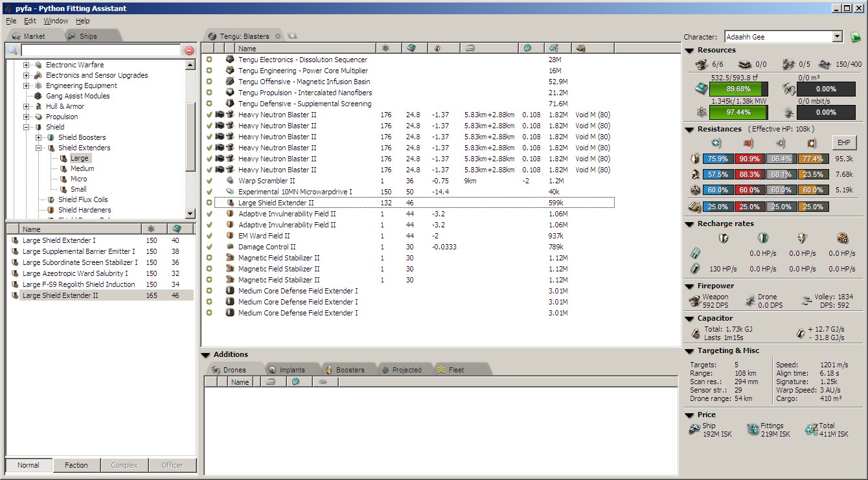
Task: Click the thermal resistance column icon
Action: tap(748, 143)
